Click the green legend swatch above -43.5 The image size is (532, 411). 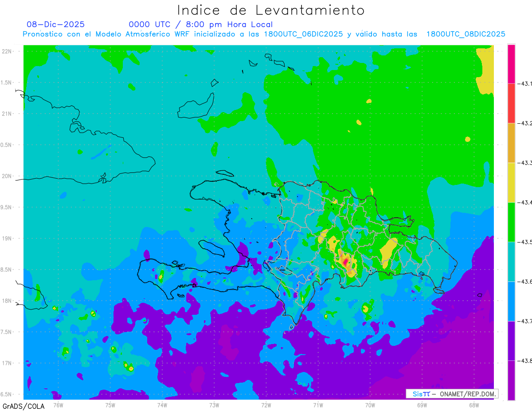[x=511, y=222]
